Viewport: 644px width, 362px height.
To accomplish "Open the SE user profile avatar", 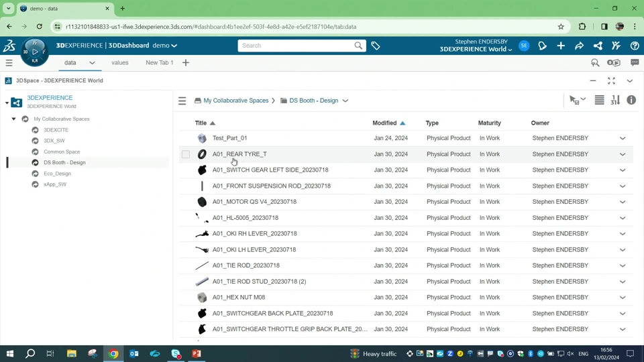I will (524, 46).
